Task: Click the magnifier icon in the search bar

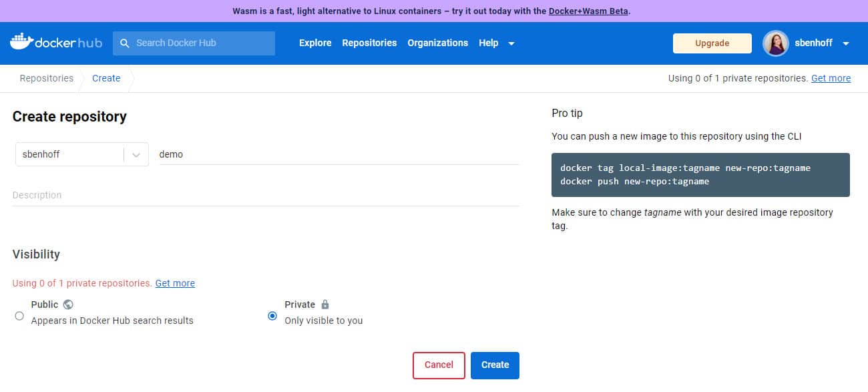Action: [x=125, y=43]
